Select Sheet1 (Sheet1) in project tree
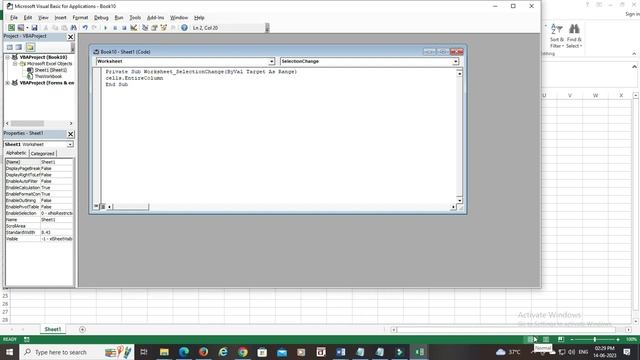640x360 pixels. pyautogui.click(x=50, y=70)
